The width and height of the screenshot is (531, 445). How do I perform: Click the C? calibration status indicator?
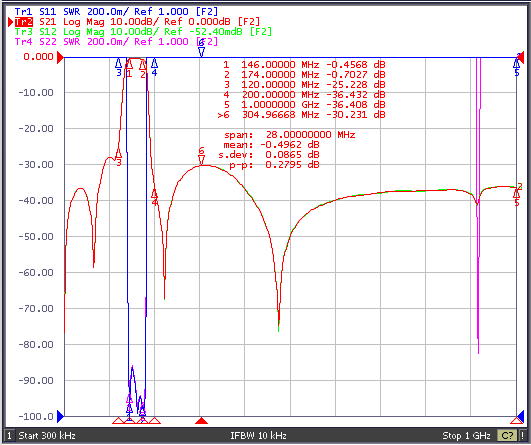507,436
